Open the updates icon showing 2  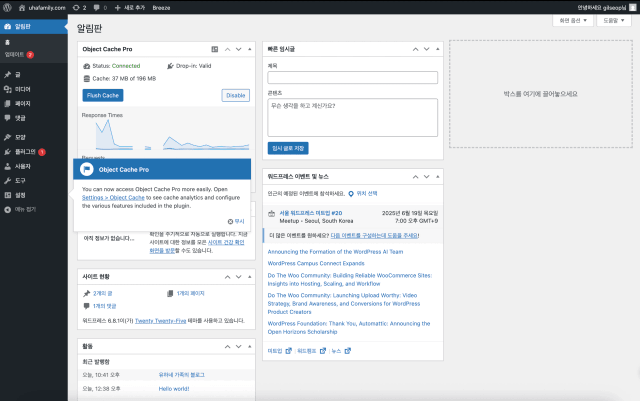tap(80, 8)
